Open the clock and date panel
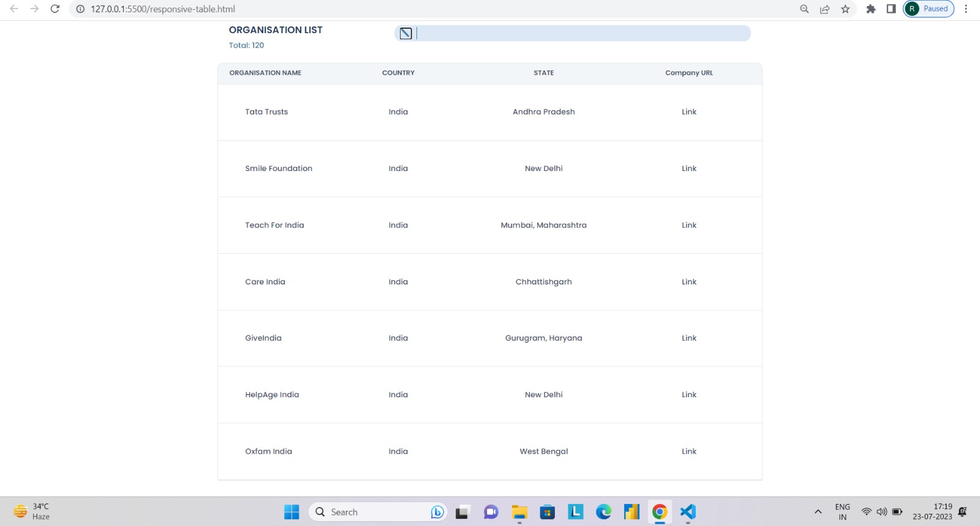 coord(932,512)
